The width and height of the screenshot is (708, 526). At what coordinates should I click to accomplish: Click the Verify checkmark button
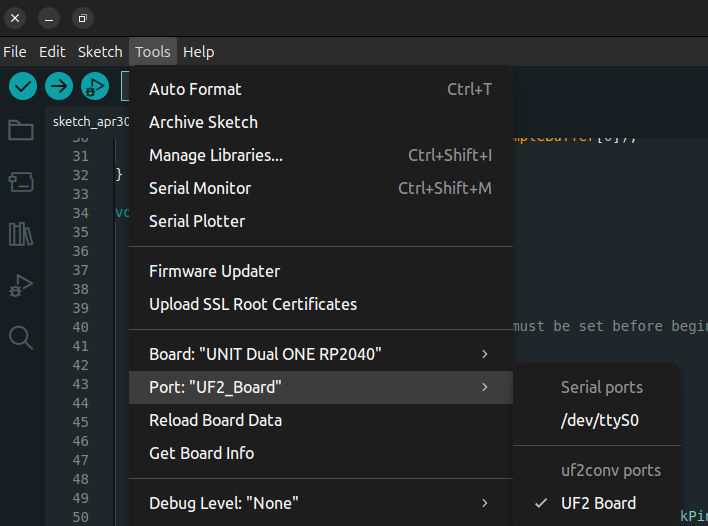tap(23, 86)
